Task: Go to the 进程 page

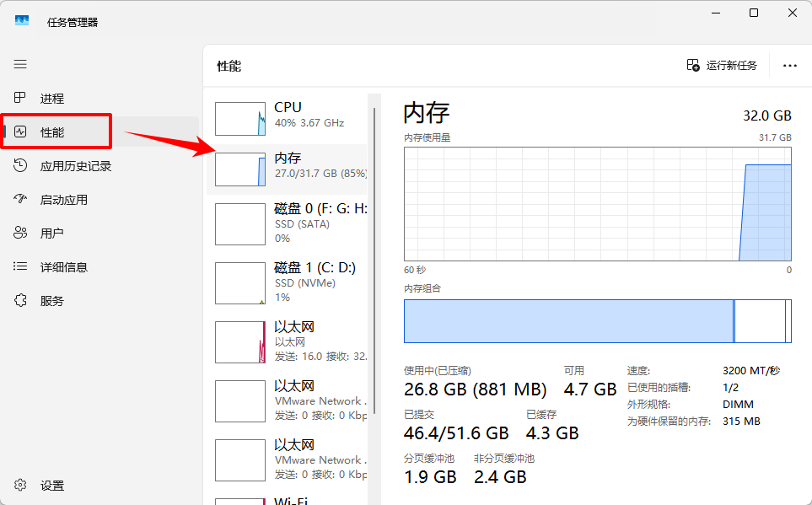Action: (x=100, y=98)
